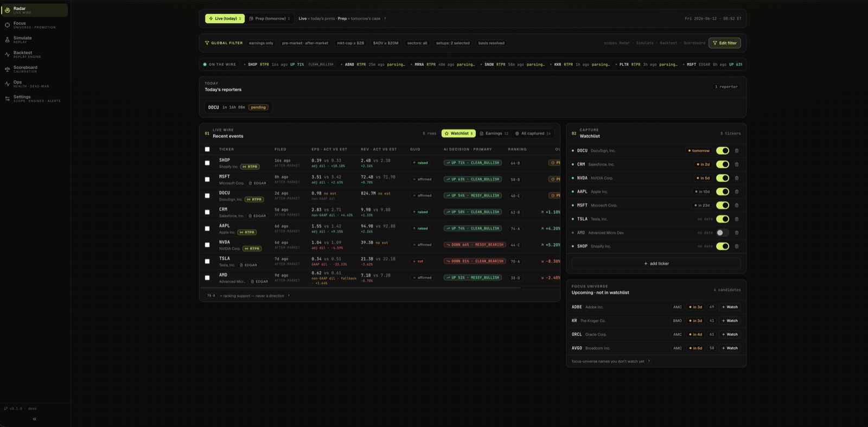Toggle off DOCU in the watchlist
The height and width of the screenshot is (427, 868).
click(x=723, y=151)
